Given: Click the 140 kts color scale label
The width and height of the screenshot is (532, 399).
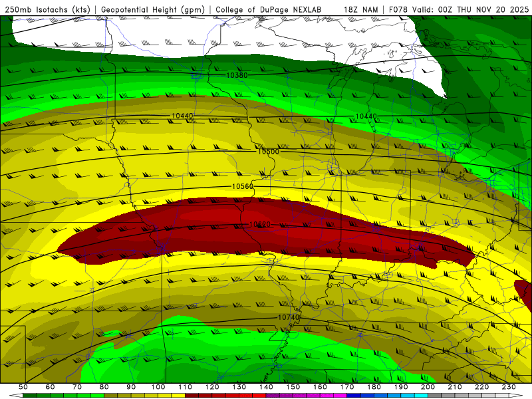Looking at the screenshot, I should click(x=266, y=387).
